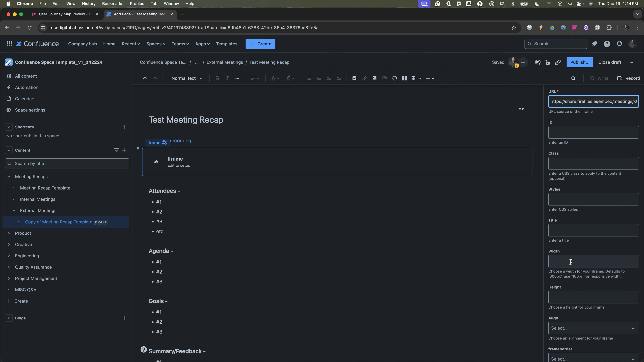Insert a bullet list
Image resolution: width=644 pixels, height=362 pixels.
tap(309, 78)
